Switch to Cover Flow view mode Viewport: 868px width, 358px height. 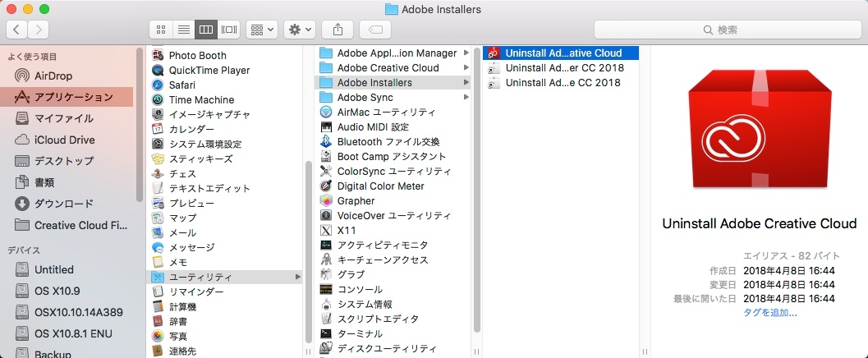coord(228,30)
